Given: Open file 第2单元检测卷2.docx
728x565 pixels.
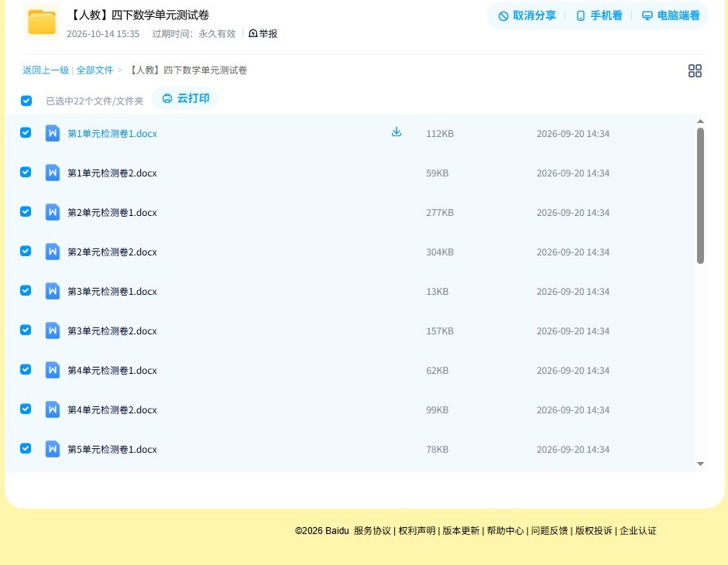Looking at the screenshot, I should [112, 252].
